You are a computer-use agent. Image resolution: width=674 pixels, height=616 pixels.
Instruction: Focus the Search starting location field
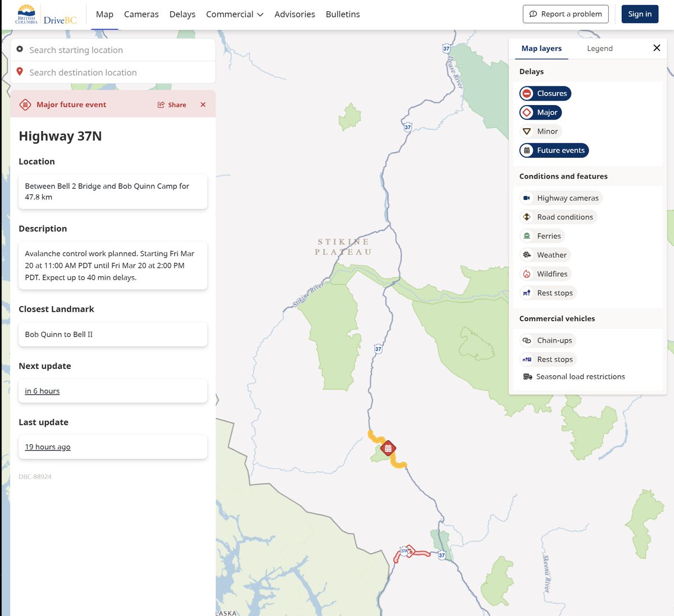click(x=113, y=50)
